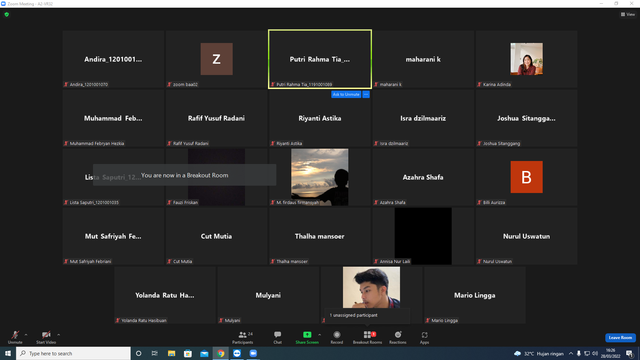This screenshot has height=360, width=640.
Task: Open the Chat panel
Action: pyautogui.click(x=278, y=337)
